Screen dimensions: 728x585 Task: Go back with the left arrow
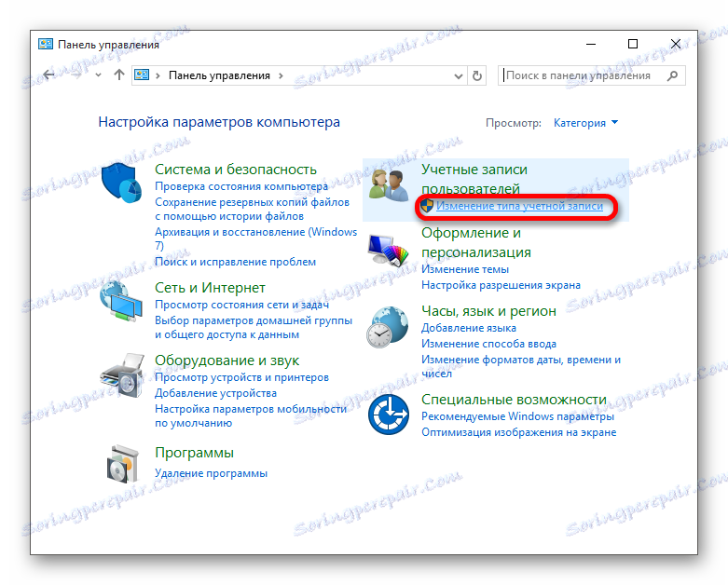pos(48,75)
